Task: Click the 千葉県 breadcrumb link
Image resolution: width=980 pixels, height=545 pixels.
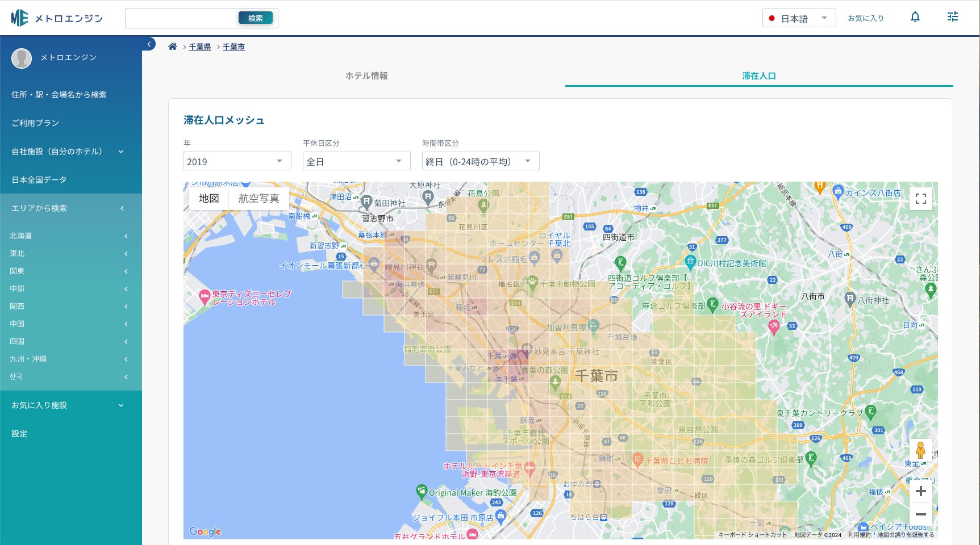Action: click(x=200, y=47)
